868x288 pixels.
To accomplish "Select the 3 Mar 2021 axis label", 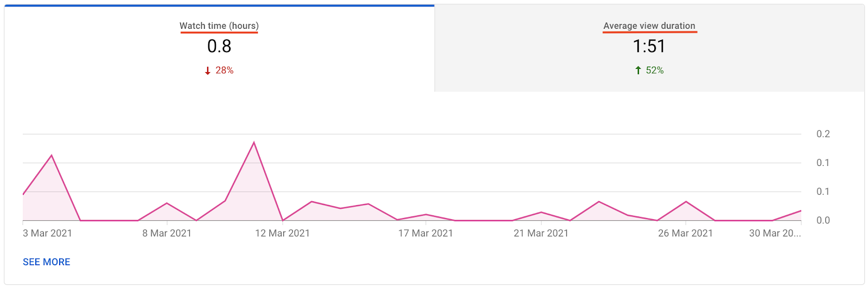I will tap(47, 233).
